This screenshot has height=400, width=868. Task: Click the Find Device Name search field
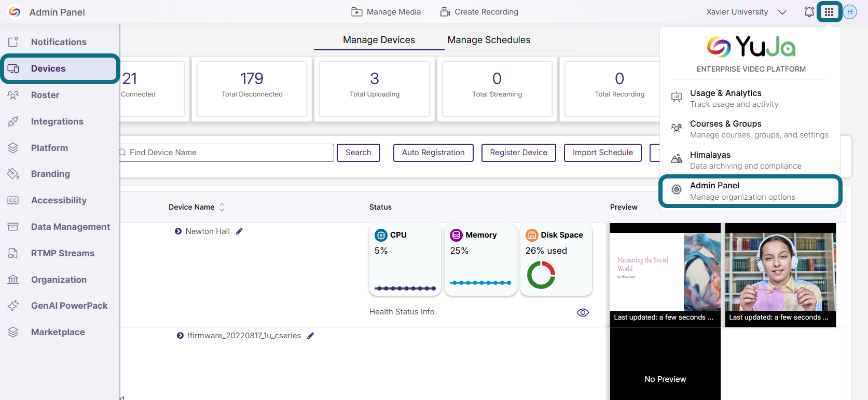[228, 153]
